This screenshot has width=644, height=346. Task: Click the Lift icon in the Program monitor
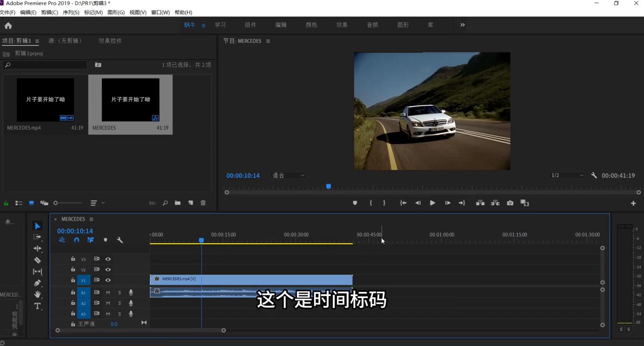[x=480, y=202]
